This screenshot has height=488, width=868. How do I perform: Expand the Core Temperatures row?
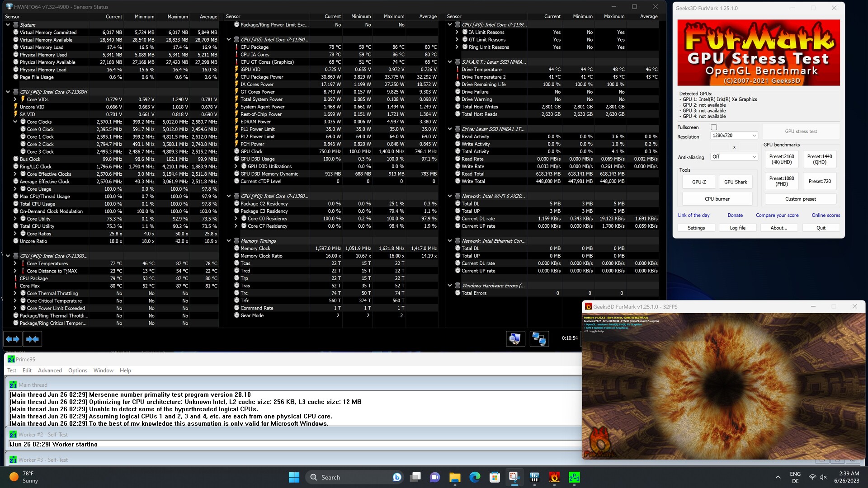15,263
